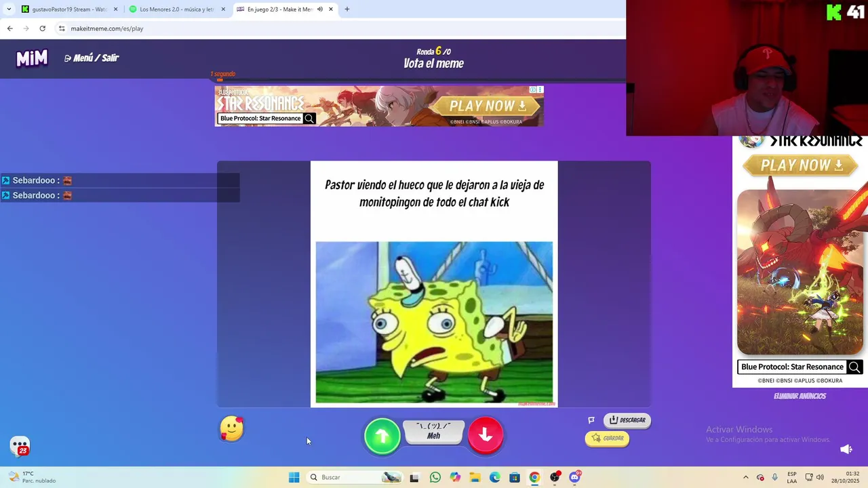Open the Windows Start menu

(x=294, y=477)
